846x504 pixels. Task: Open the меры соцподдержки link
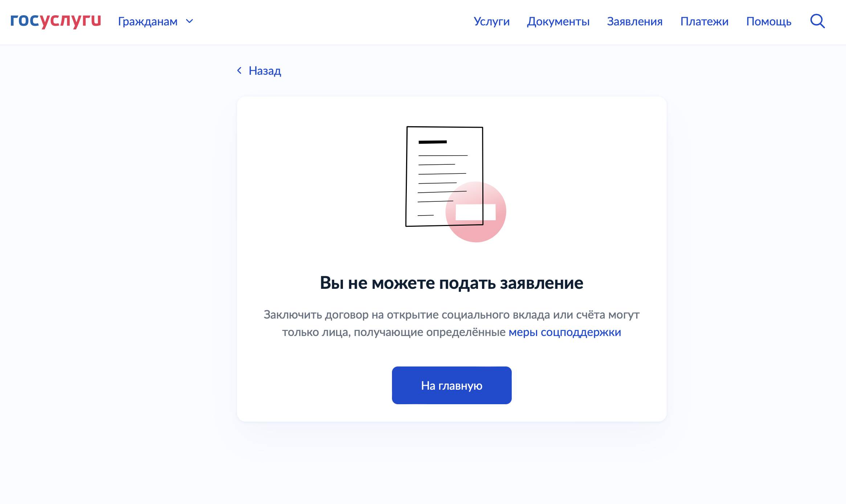pos(565,332)
